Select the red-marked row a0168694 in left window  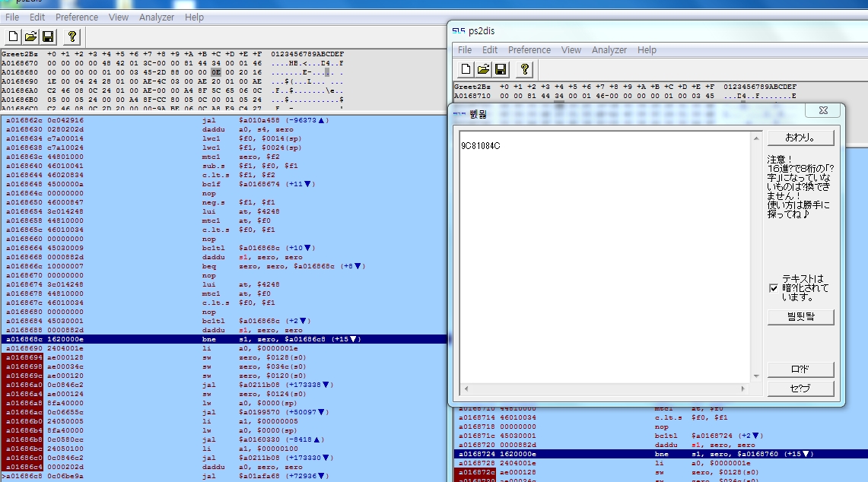[224, 357]
